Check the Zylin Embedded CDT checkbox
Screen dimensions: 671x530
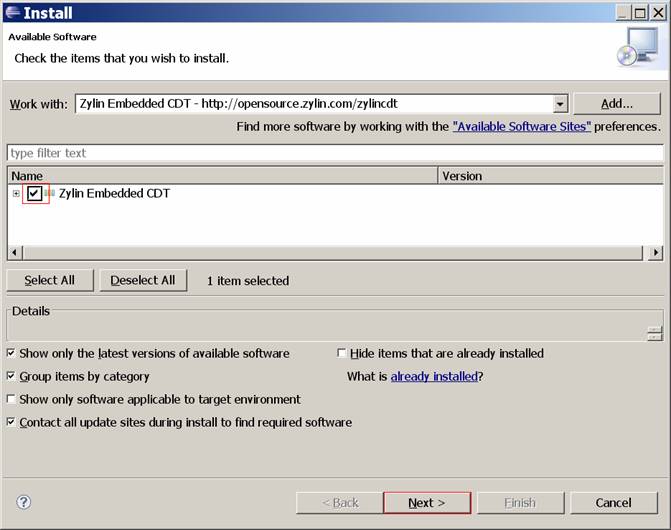[34, 193]
